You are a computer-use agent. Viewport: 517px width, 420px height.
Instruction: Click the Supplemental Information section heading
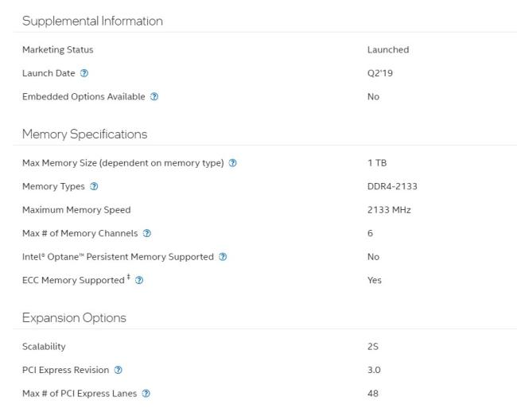[92, 21]
